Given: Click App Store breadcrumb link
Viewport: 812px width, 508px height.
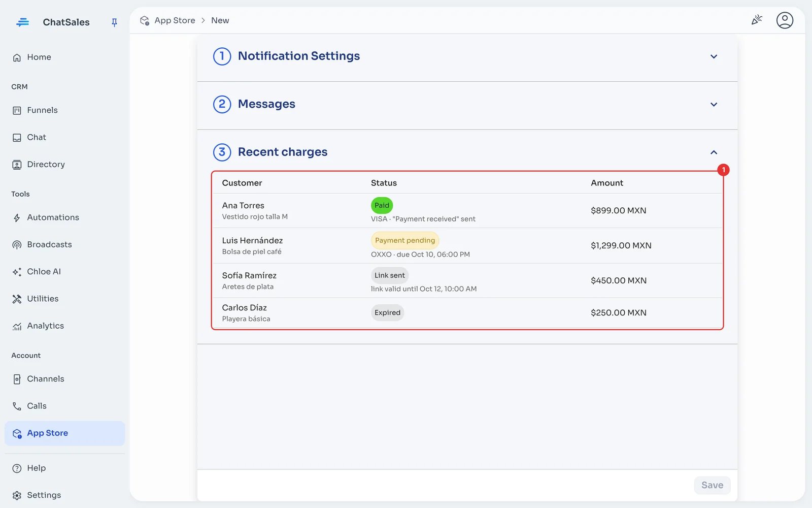Looking at the screenshot, I should click(175, 20).
